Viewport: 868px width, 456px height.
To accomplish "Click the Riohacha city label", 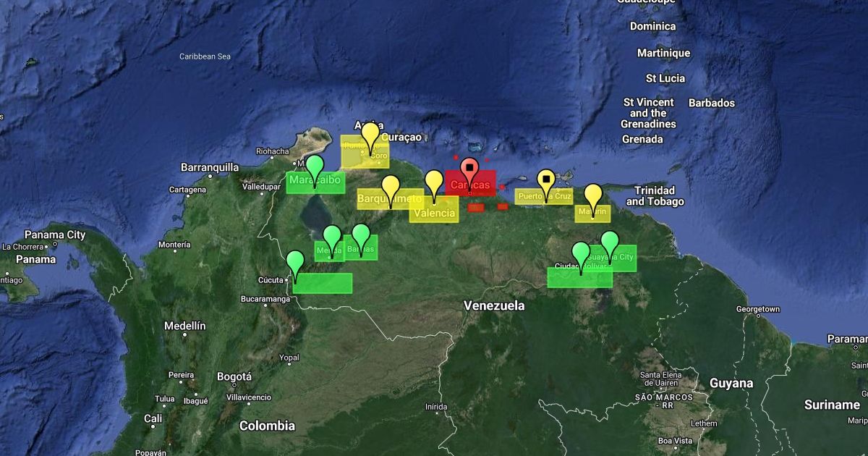I will point(273,151).
